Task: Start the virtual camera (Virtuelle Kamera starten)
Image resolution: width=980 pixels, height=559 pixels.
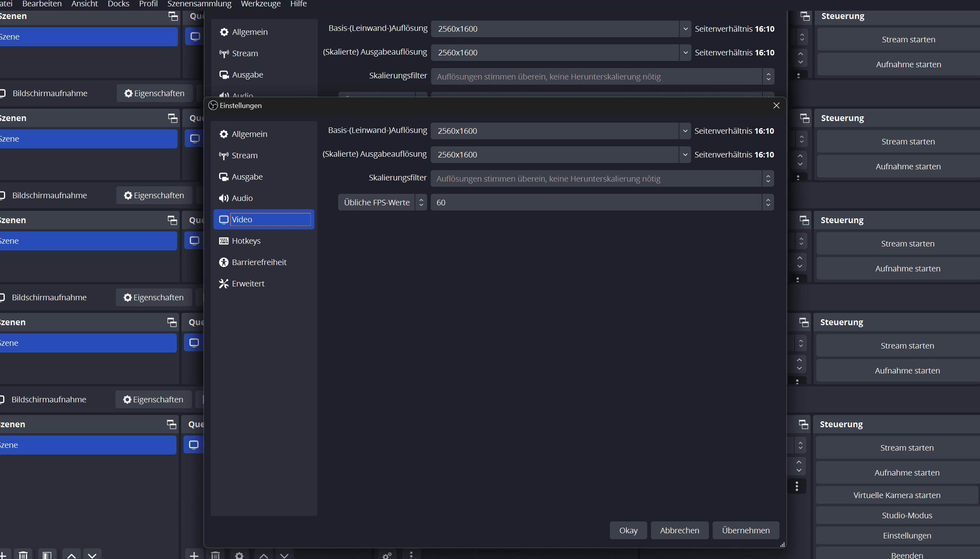Action: pos(897,495)
